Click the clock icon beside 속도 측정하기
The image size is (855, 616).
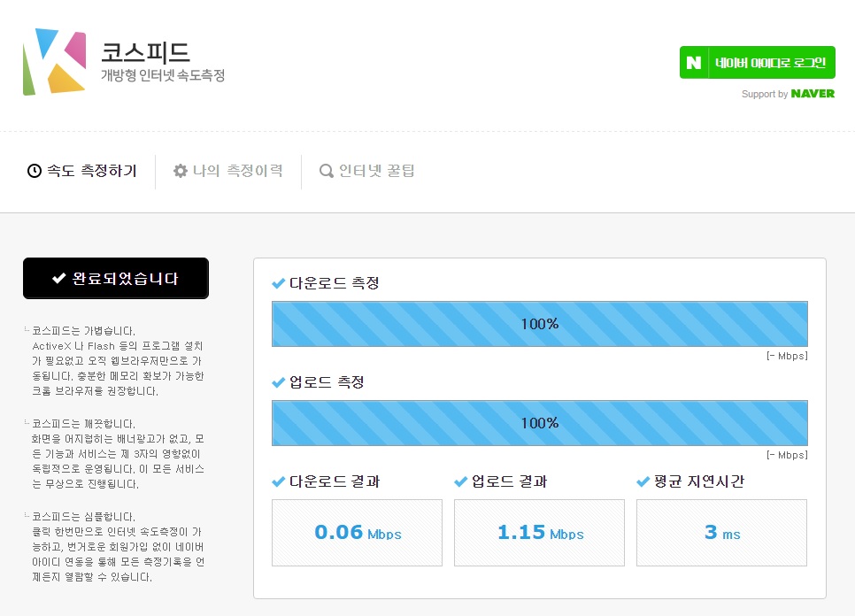[35, 171]
